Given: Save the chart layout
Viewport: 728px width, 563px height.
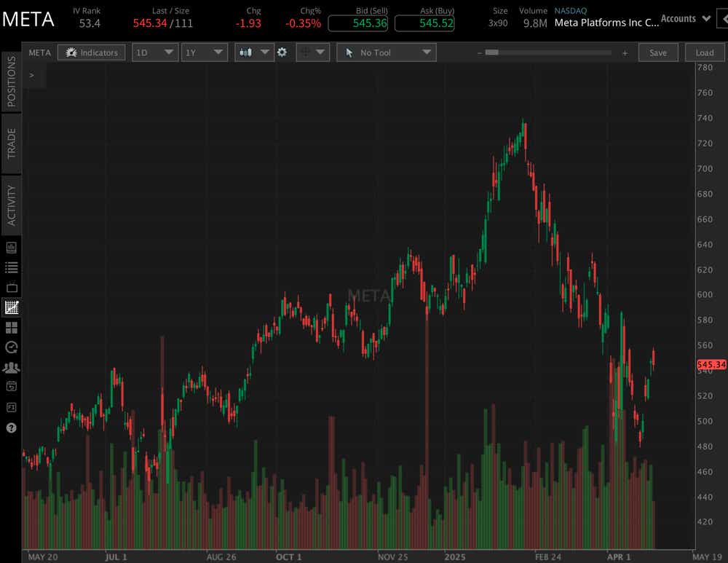Looking at the screenshot, I should (x=658, y=52).
